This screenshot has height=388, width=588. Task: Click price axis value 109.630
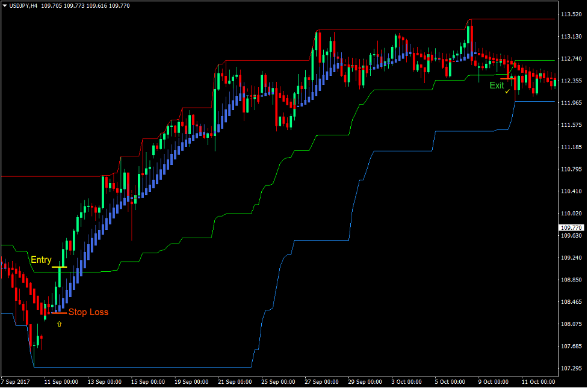point(571,235)
